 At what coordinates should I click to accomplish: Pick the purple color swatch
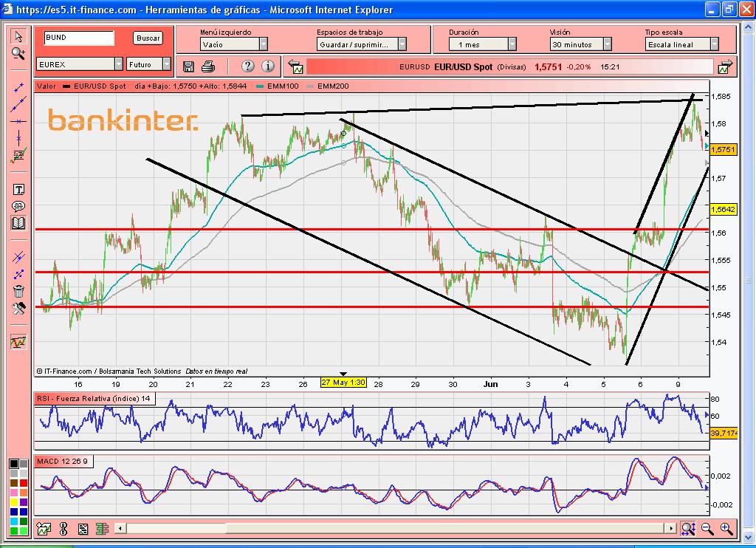tap(23, 502)
